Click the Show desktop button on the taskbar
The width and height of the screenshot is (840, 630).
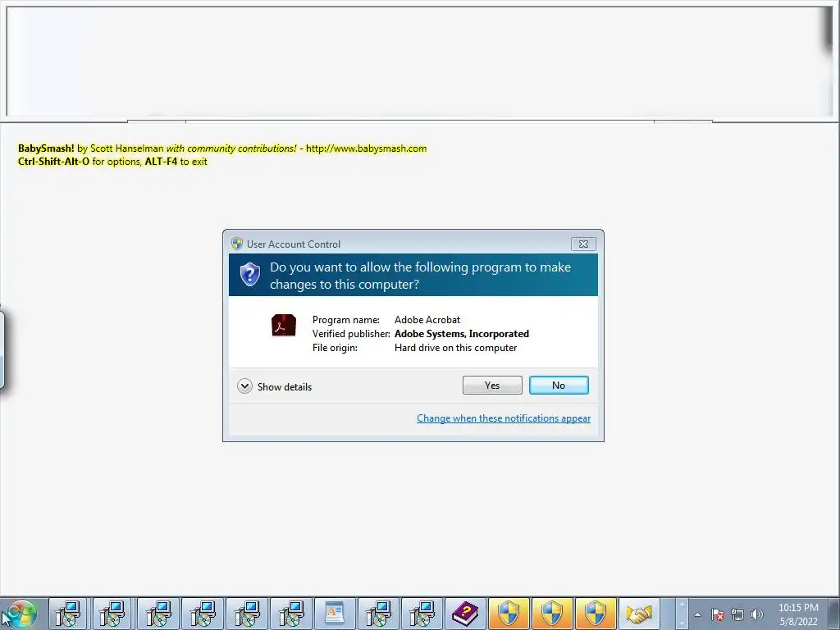(x=834, y=614)
